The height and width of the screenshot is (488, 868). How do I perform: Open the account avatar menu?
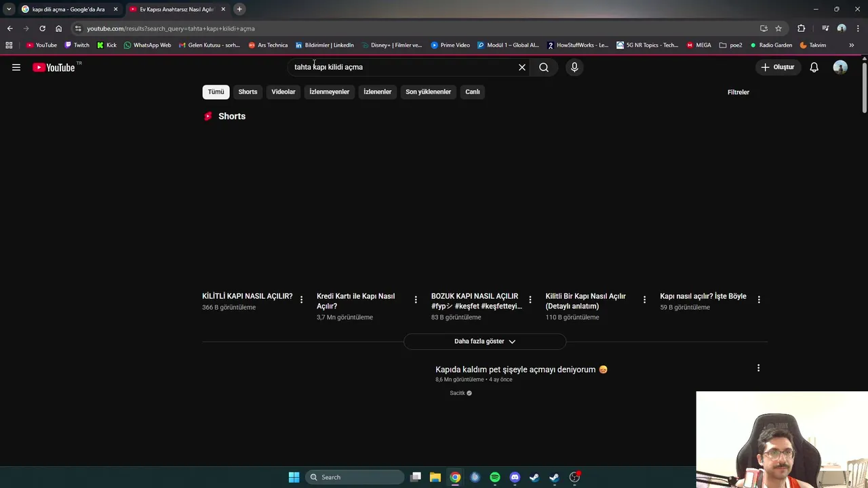[840, 67]
